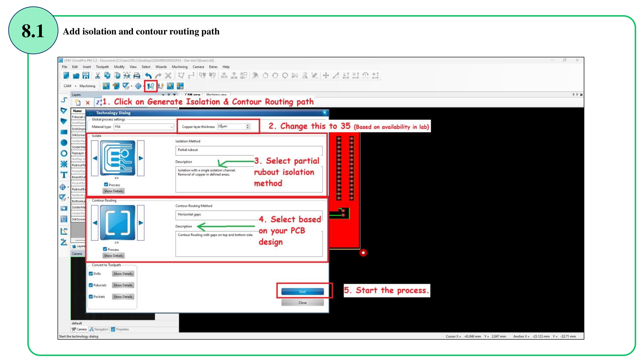Click the Contour Routing Method field Horizontal gaps

(249, 215)
